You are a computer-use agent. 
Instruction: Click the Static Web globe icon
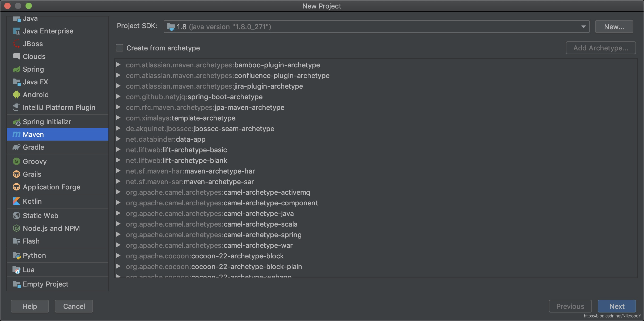(16, 216)
